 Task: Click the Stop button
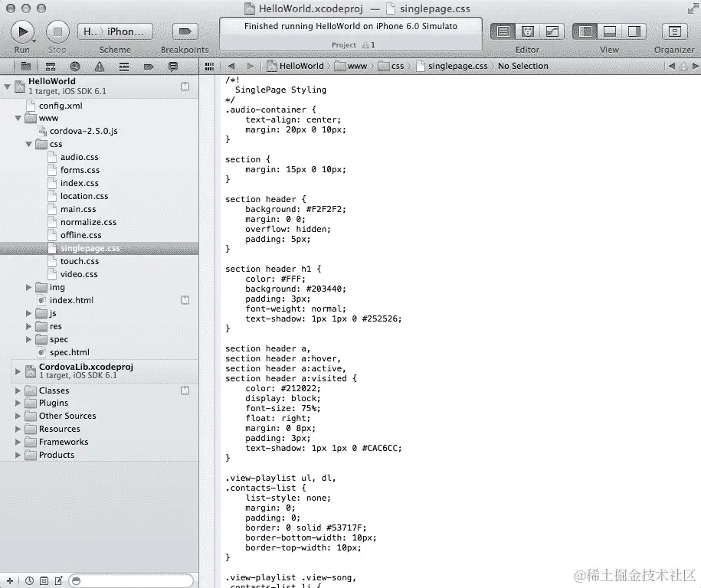coord(57,31)
